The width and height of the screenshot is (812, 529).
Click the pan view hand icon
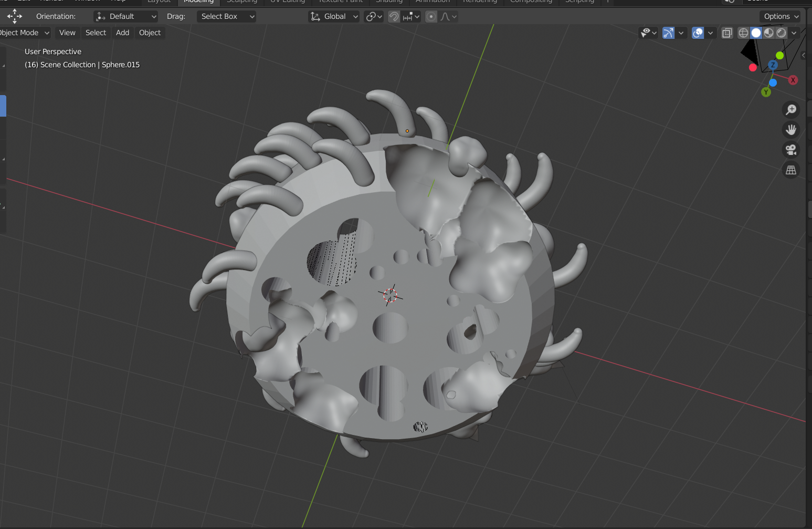pos(790,130)
